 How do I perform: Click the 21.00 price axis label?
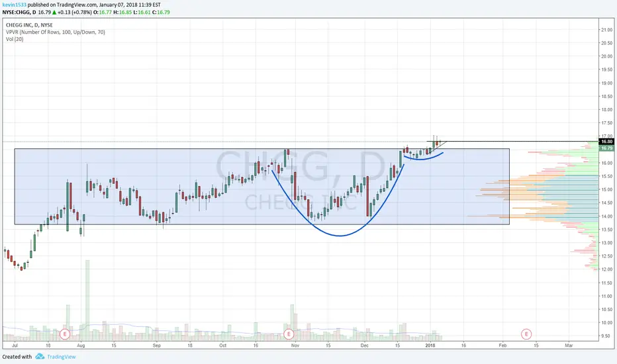pyautogui.click(x=607, y=30)
